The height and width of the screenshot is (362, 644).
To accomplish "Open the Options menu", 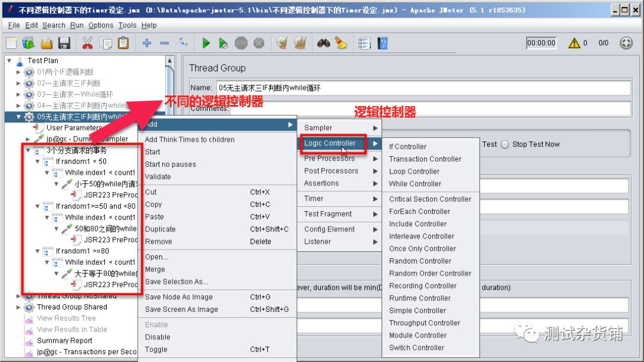I will pyautogui.click(x=101, y=25).
